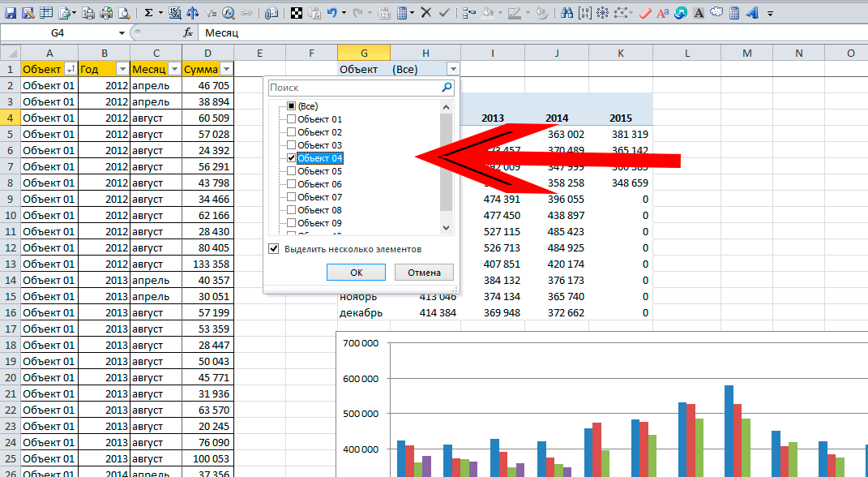Check the Объект 02 checkbox
Image resolution: width=868 pixels, height=477 pixels.
(292, 132)
